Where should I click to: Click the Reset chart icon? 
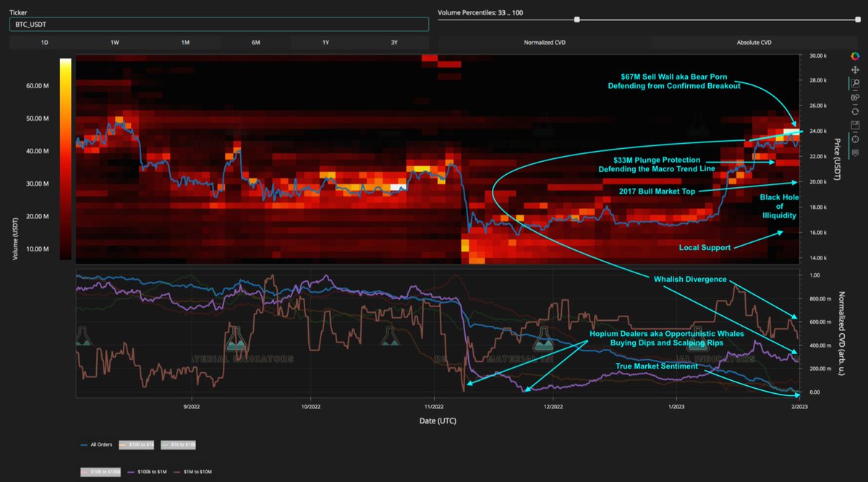click(855, 111)
